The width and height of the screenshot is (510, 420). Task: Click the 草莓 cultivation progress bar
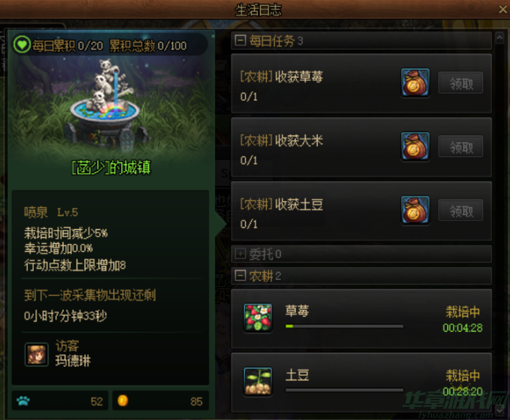pyautogui.click(x=344, y=326)
